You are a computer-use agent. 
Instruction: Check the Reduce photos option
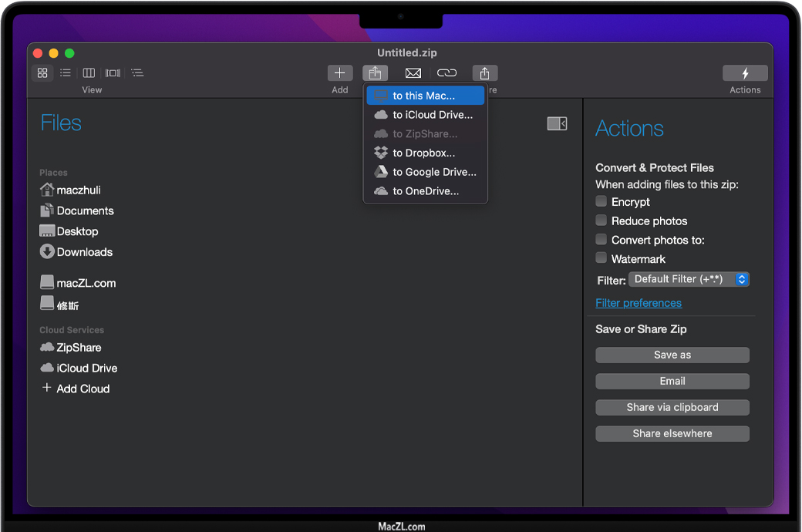pos(601,221)
